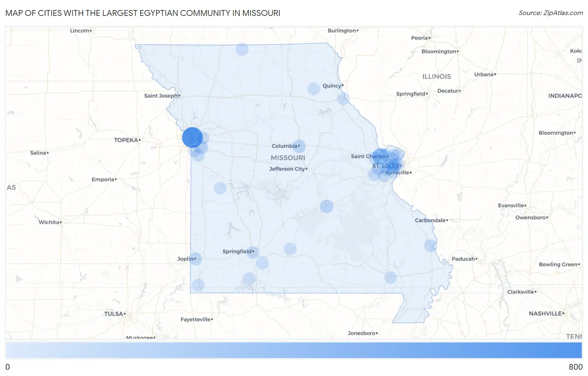Click the large bubble at Saint Charles
Screen dimensions: 588x376
(x=380, y=156)
